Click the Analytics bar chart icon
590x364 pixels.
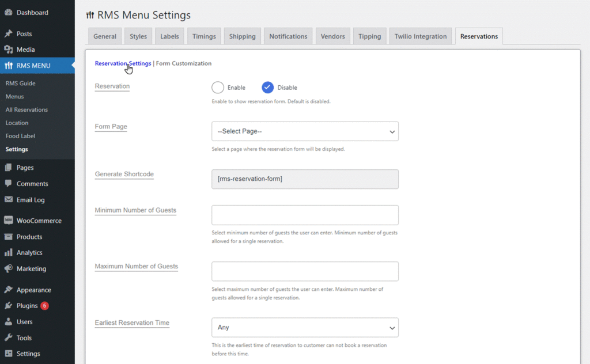(8, 252)
